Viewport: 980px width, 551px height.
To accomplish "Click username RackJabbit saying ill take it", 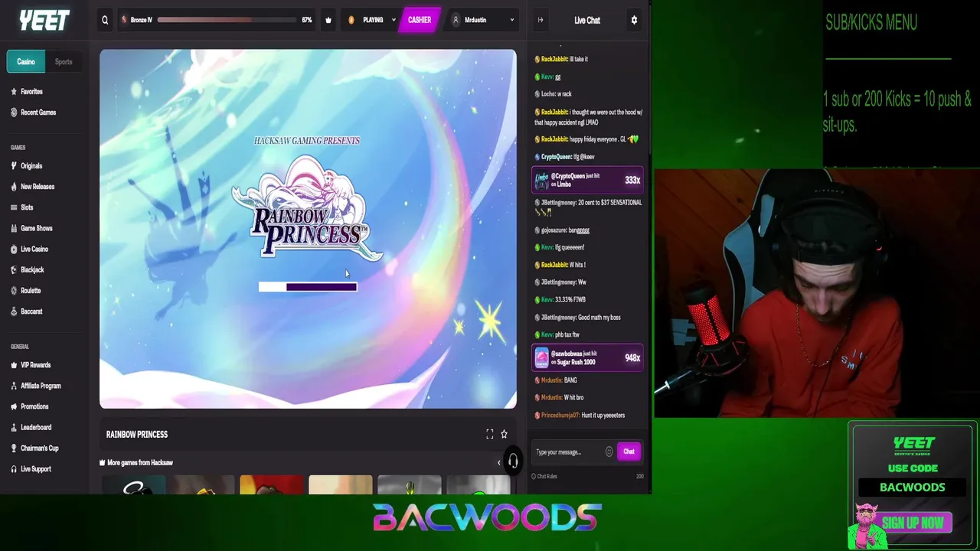I will pyautogui.click(x=554, y=59).
